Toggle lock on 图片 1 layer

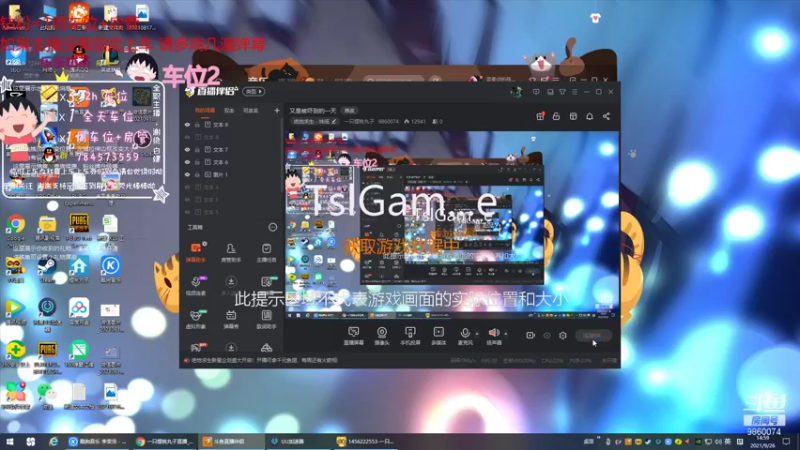coord(197,174)
